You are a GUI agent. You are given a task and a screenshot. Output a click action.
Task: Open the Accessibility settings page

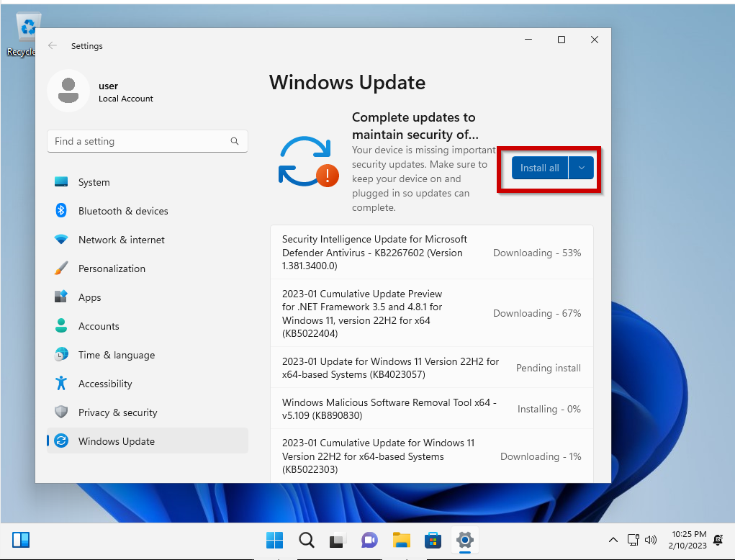click(148, 384)
